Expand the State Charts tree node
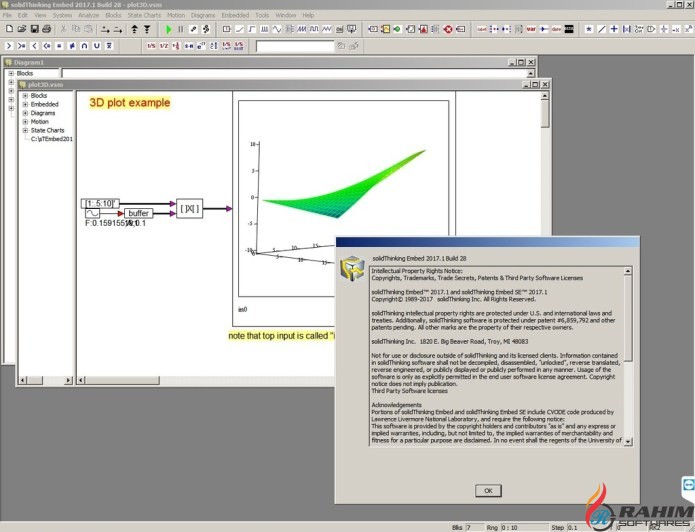695x532 pixels. point(25,131)
